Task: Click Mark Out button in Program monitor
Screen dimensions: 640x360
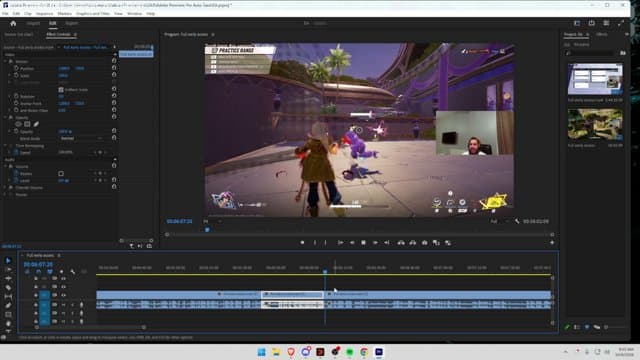Action: tap(325, 242)
